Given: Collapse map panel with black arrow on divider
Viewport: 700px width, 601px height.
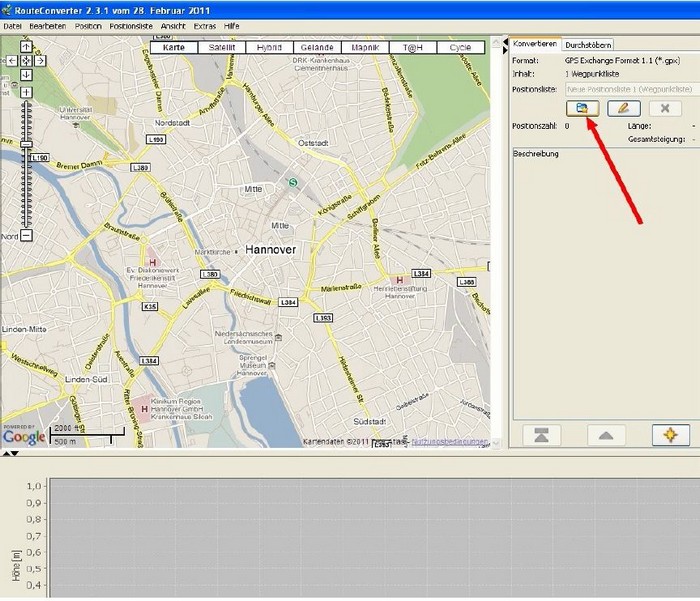Looking at the screenshot, I should click(505, 42).
